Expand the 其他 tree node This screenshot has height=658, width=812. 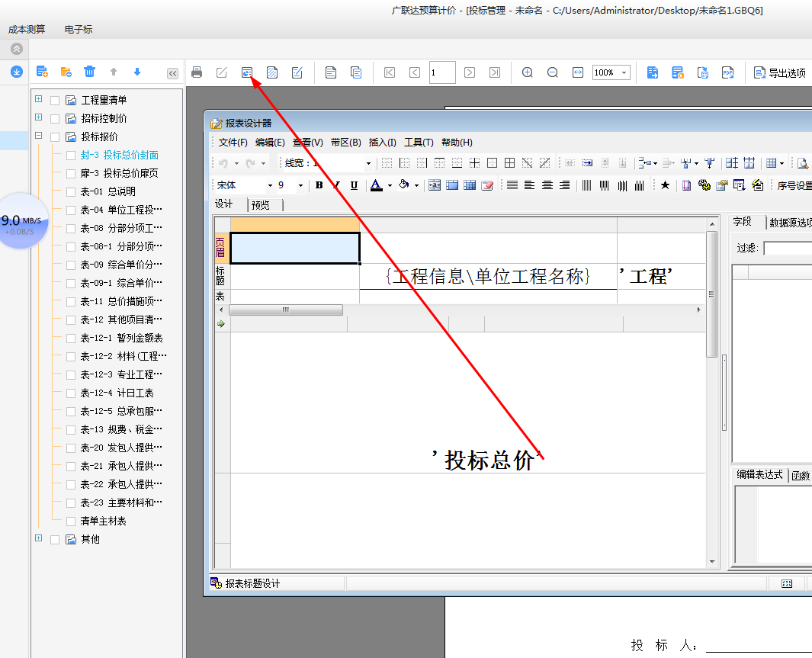[x=38, y=538]
